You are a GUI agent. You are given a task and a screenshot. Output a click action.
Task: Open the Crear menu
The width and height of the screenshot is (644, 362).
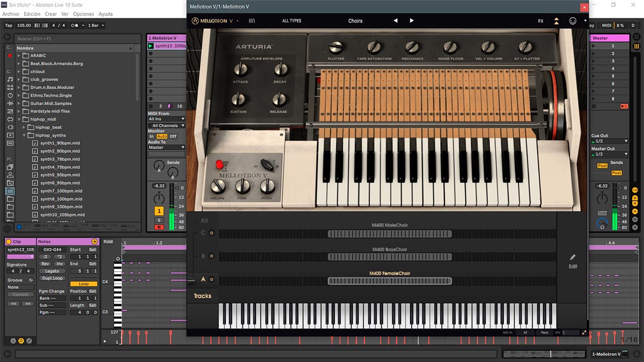tap(51, 14)
